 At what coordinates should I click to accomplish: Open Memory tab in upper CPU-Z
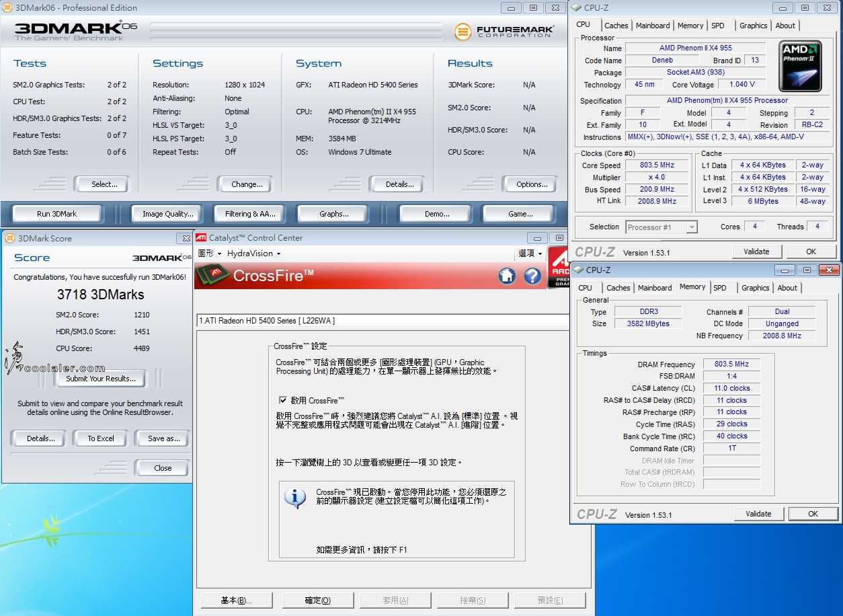(x=690, y=26)
